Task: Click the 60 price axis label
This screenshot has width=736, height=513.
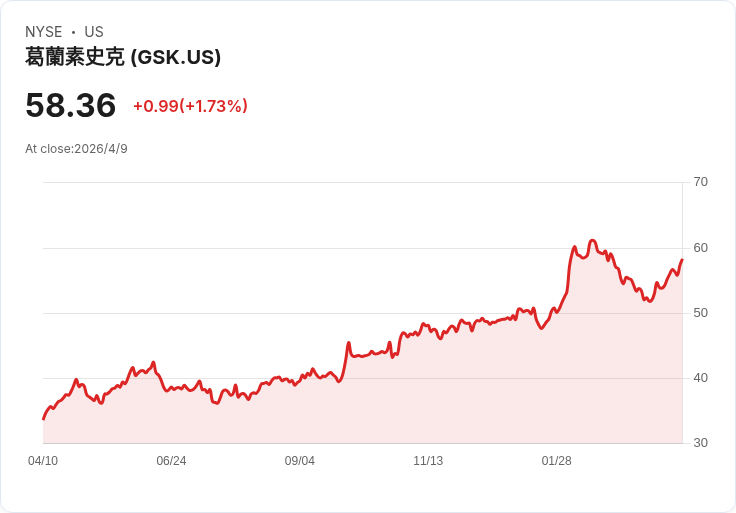Action: pos(700,248)
